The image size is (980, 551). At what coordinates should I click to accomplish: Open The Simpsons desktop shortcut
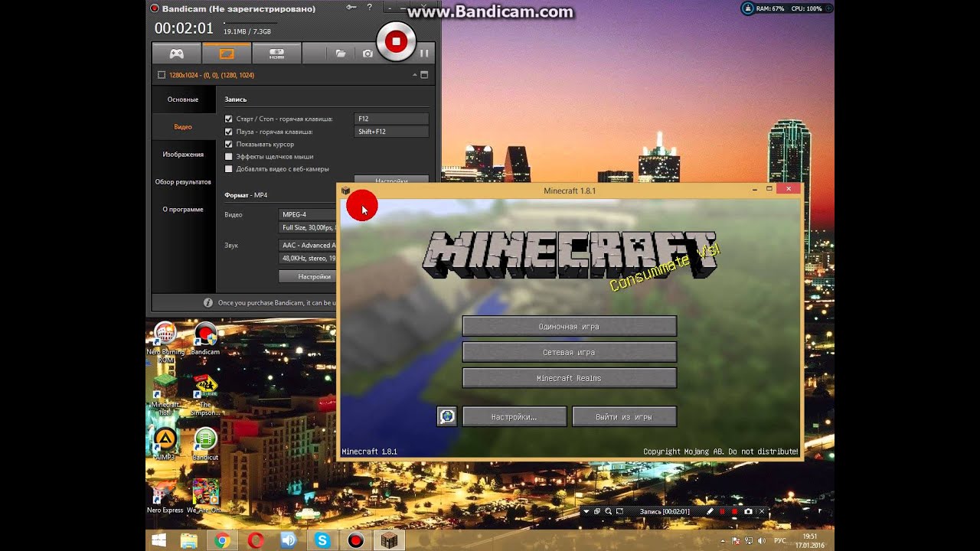pyautogui.click(x=205, y=395)
